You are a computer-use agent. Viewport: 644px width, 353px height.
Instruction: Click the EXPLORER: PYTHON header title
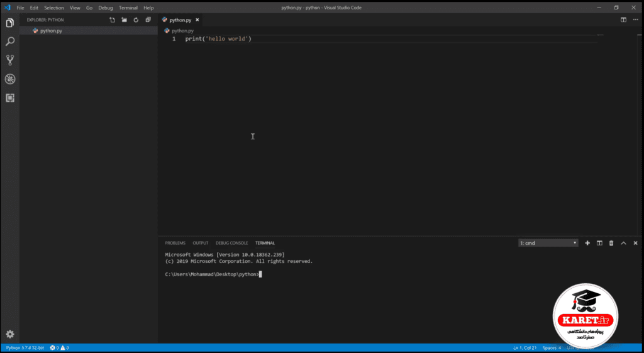[45, 20]
